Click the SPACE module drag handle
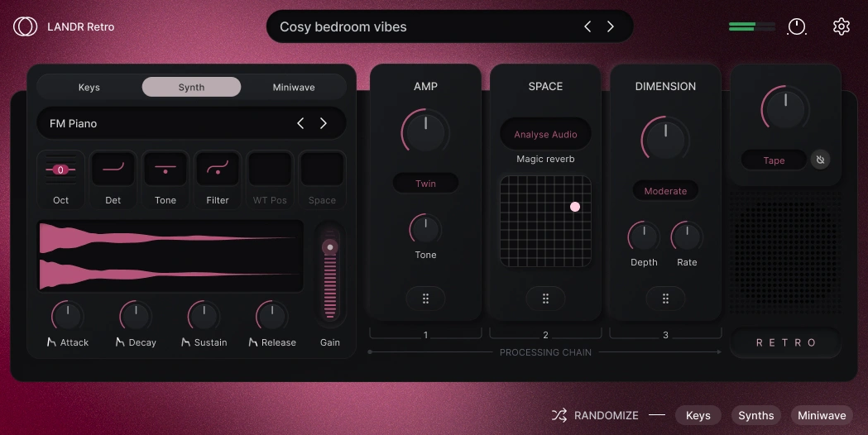Viewport: 868px width, 435px height. (x=545, y=299)
